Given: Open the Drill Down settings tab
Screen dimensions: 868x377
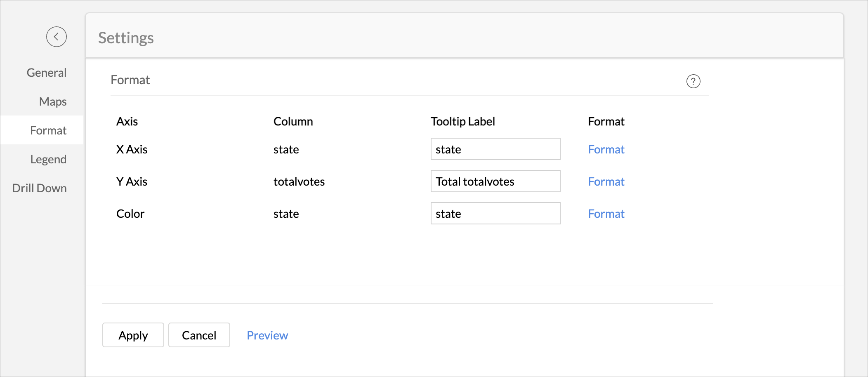Looking at the screenshot, I should tap(39, 188).
